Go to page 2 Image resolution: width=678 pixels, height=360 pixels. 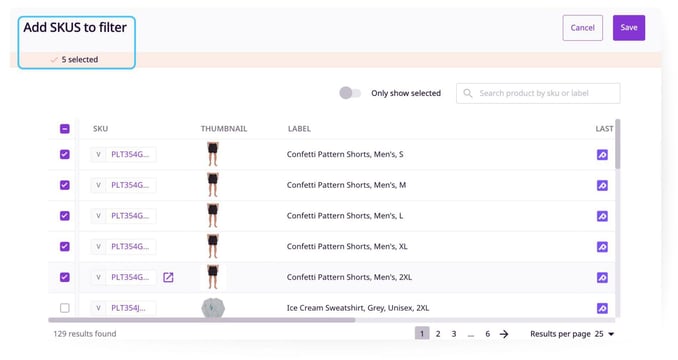point(438,334)
